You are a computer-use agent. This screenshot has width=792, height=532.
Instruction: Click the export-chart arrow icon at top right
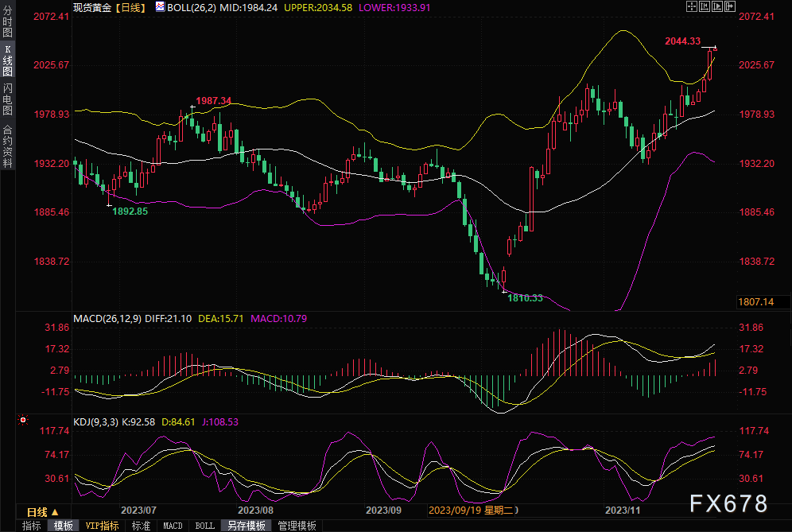click(730, 6)
